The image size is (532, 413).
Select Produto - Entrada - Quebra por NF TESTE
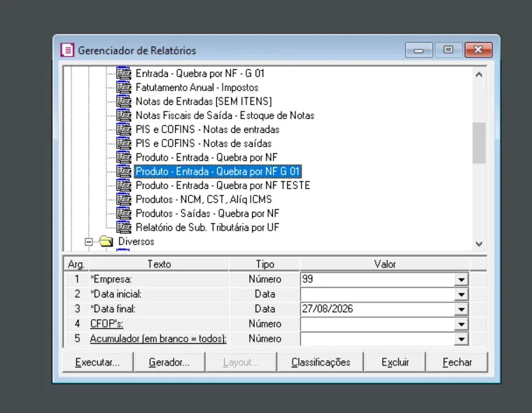(x=223, y=185)
